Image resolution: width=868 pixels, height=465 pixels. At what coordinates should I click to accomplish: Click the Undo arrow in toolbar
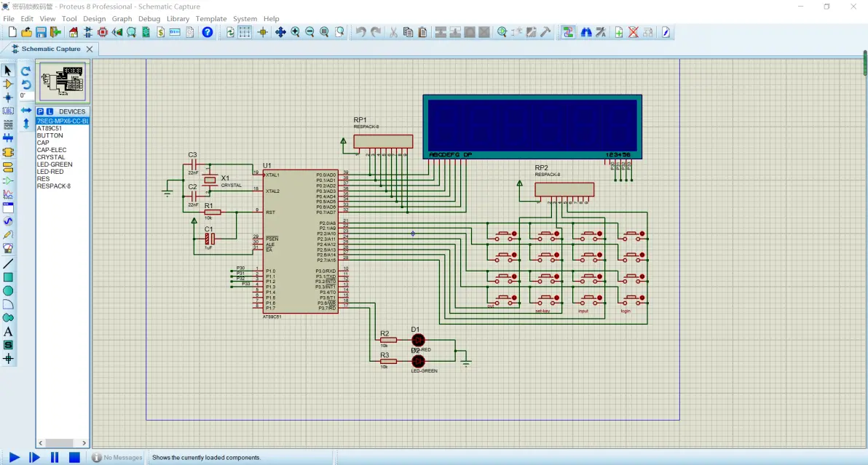[x=361, y=32]
